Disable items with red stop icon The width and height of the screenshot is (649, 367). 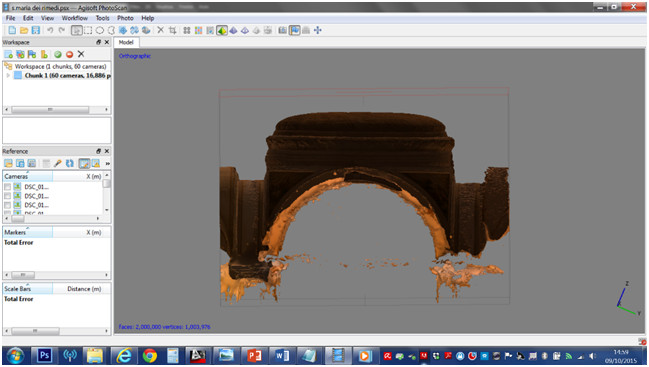[x=70, y=54]
